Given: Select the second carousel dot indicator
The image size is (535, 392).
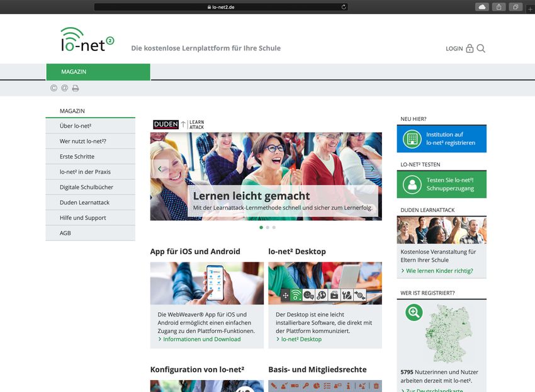Looking at the screenshot, I should point(267,227).
